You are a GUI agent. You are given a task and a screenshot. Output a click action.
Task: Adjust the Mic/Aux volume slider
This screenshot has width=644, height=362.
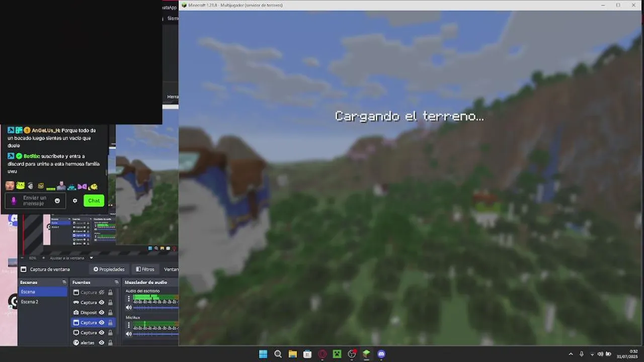tap(155, 334)
